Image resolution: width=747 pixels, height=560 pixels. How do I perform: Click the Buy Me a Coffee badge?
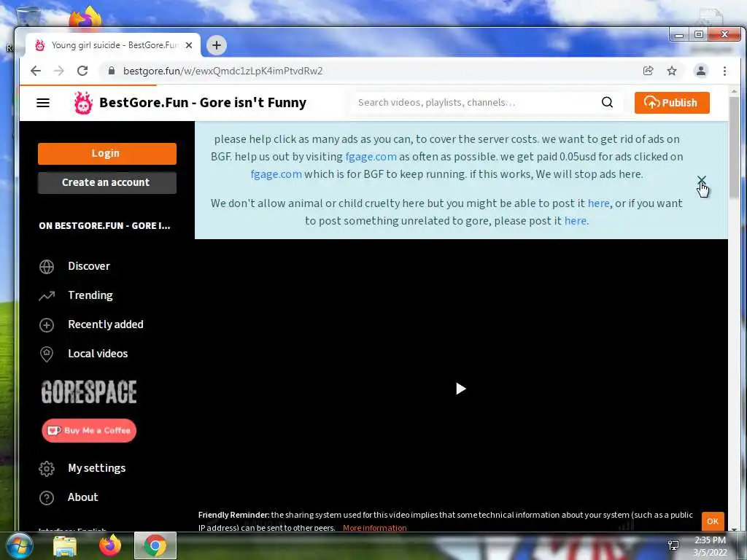point(89,430)
